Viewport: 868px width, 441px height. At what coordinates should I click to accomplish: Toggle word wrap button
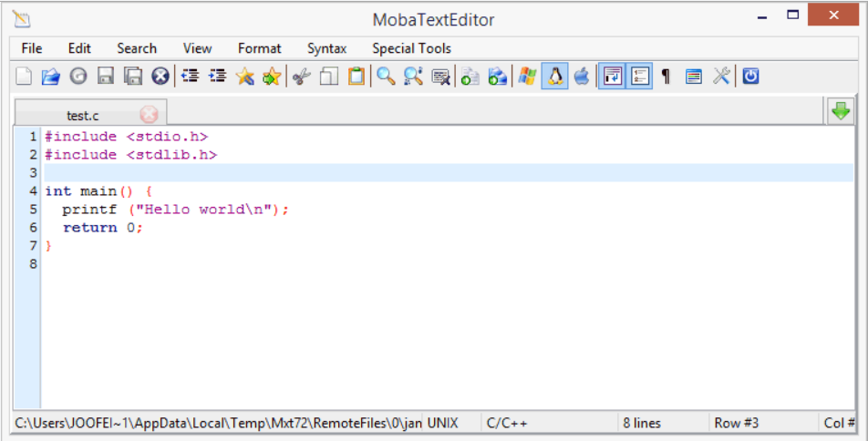click(613, 76)
